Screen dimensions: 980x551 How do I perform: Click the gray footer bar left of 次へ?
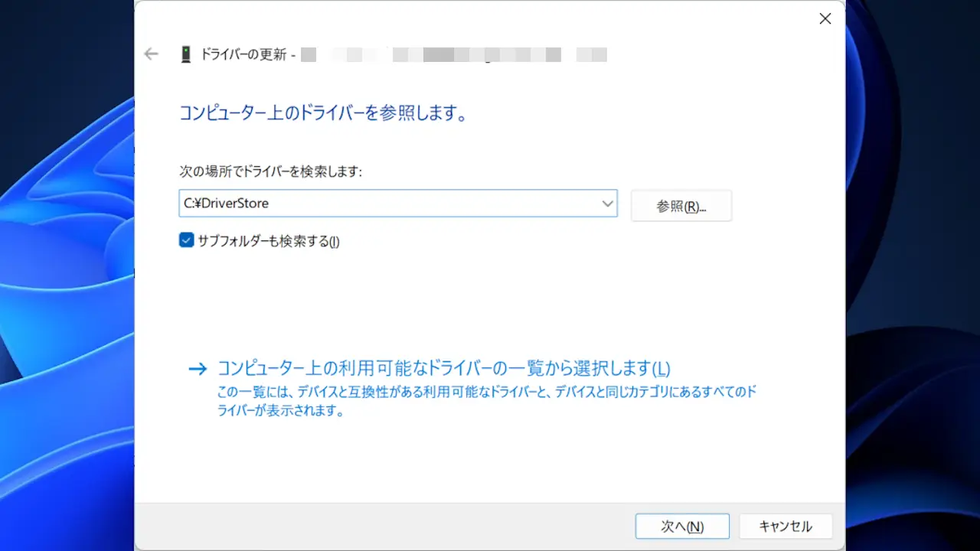tap(383, 526)
